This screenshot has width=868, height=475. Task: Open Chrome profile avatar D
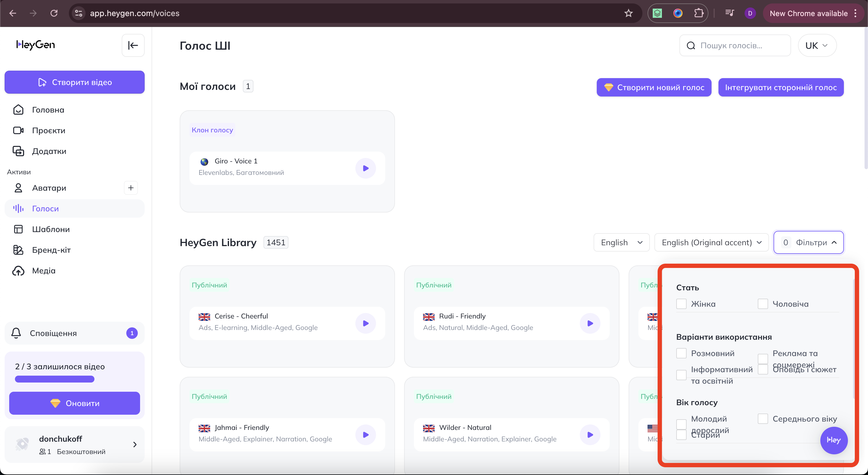[x=750, y=13]
